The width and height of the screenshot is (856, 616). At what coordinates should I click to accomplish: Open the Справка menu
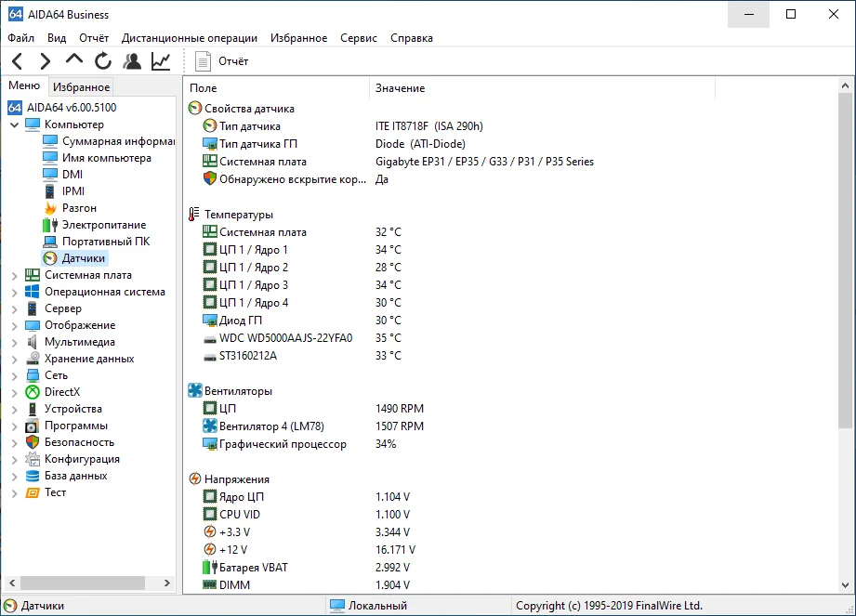pos(412,38)
